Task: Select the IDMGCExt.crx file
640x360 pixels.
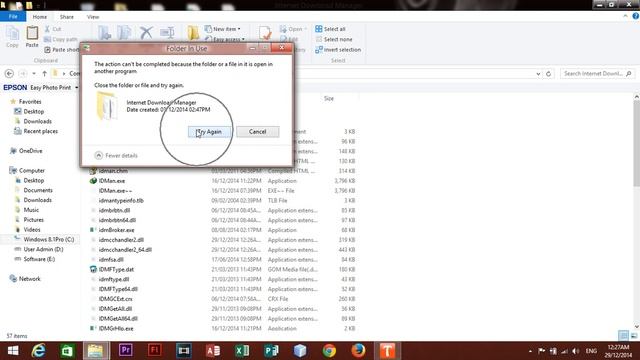Action: [x=116, y=299]
